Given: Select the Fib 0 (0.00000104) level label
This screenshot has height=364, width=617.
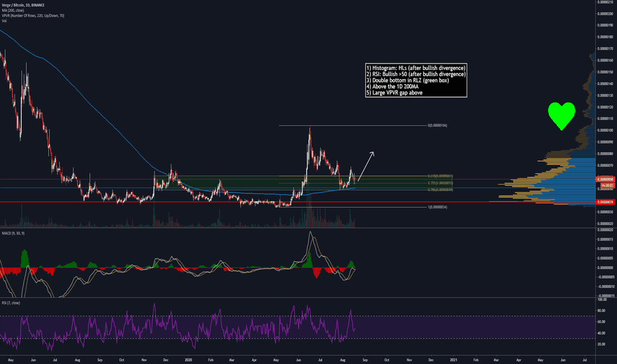Looking at the screenshot, I should (x=437, y=126).
